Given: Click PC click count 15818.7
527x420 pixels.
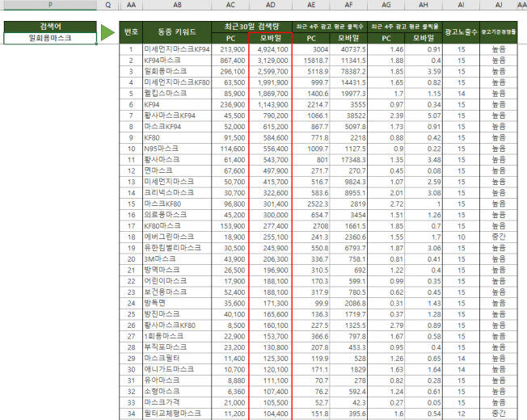Looking at the screenshot, I should click(311, 61).
